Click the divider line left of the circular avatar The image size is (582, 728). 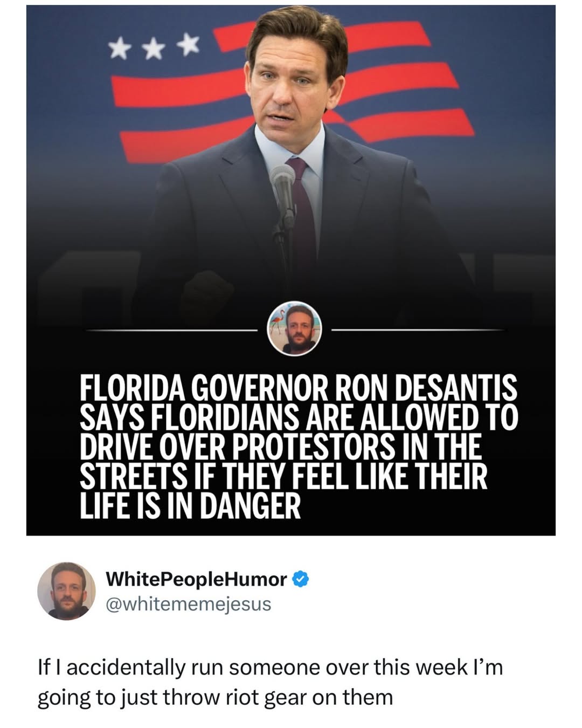pos(172,329)
